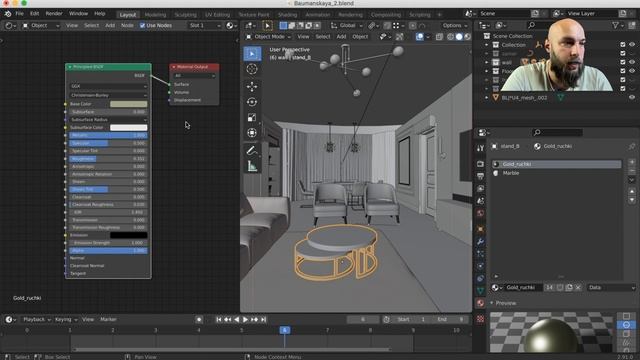Select the Transform tool in the viewport toolbar
This screenshot has width=640, height=360.
click(x=252, y=133)
